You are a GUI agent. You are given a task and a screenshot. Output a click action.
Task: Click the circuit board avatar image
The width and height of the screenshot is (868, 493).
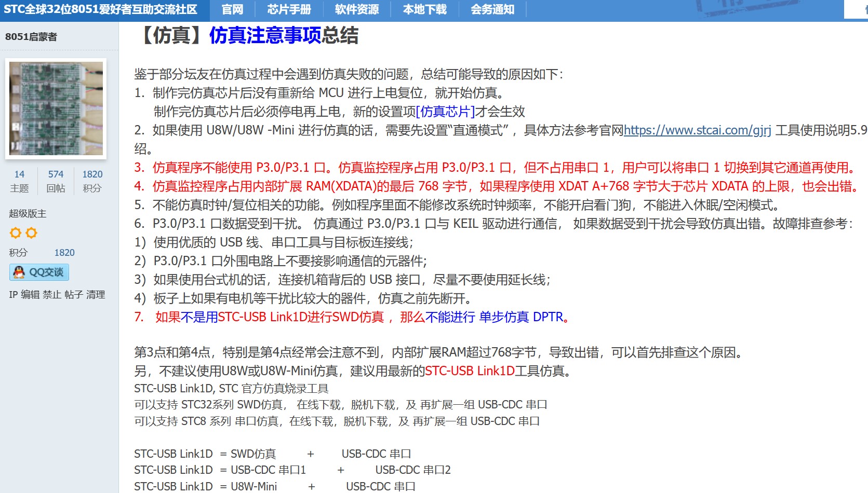pos(56,108)
